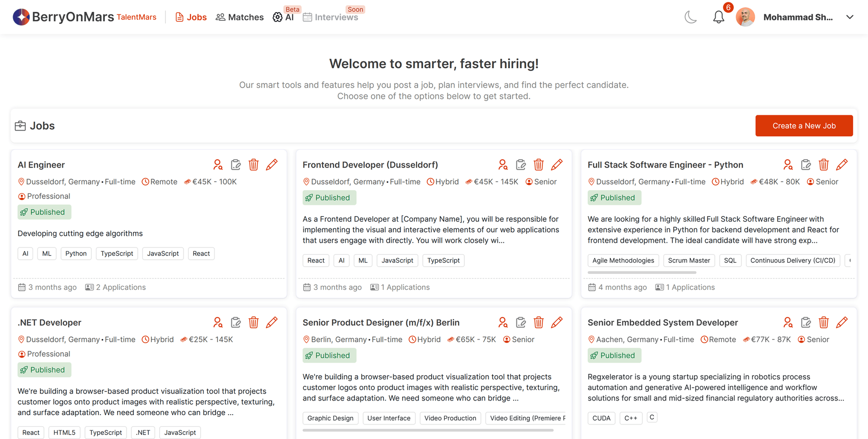Delete the Full Stack Software Engineer job
The height and width of the screenshot is (439, 868).
824,165
